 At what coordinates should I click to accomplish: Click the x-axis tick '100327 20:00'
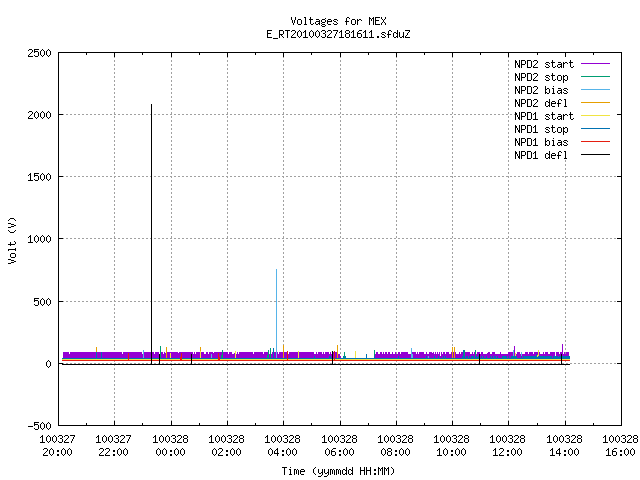coord(57,446)
